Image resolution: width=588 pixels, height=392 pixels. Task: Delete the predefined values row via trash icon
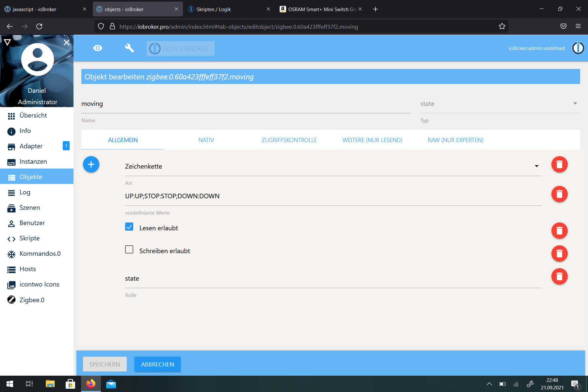tap(559, 194)
